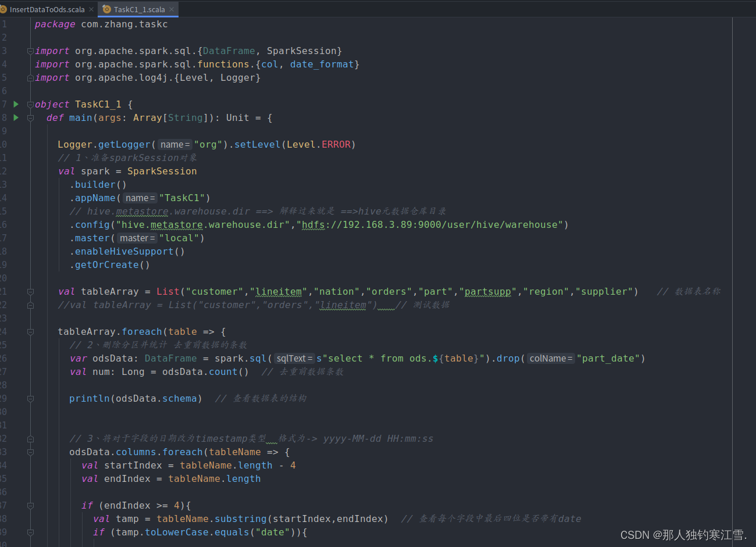The width and height of the screenshot is (756, 547).
Task: Click the ERROR level constant
Action: (x=336, y=145)
